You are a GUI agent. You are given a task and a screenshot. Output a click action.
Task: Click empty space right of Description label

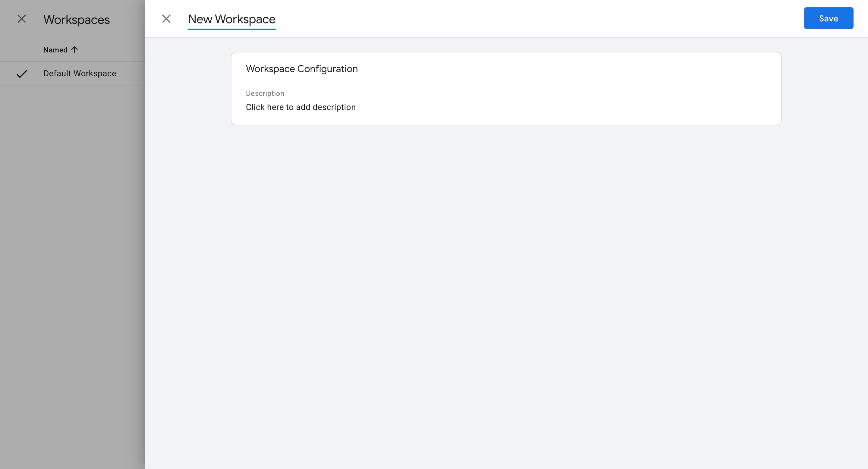pos(472,93)
